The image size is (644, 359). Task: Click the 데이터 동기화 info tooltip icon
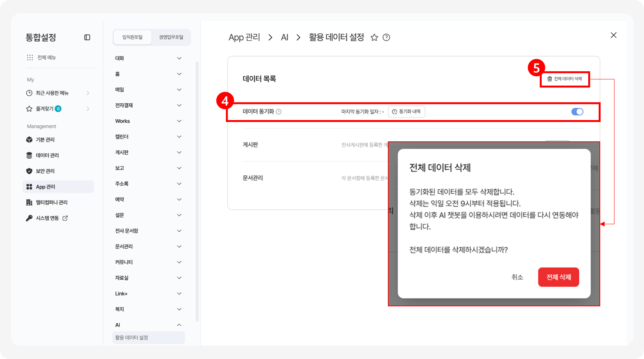279,112
